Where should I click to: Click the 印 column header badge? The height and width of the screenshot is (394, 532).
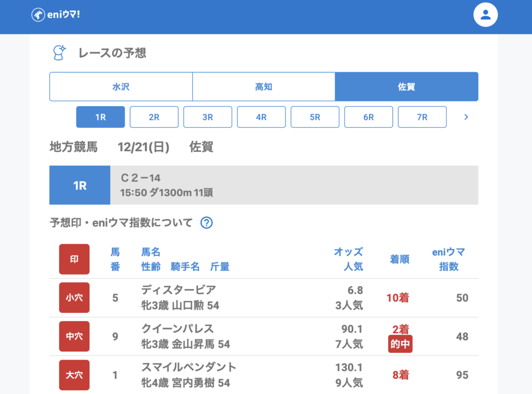74,259
